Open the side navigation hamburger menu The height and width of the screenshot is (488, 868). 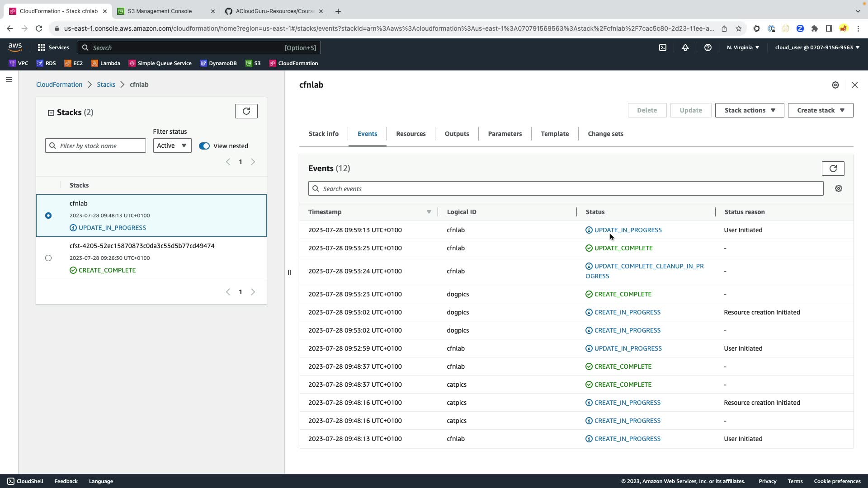click(9, 80)
